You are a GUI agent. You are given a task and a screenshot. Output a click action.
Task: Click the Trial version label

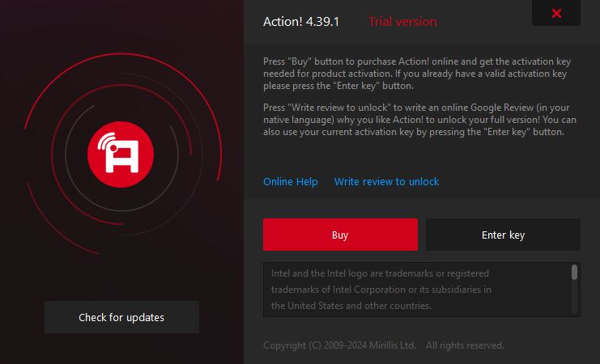point(402,21)
